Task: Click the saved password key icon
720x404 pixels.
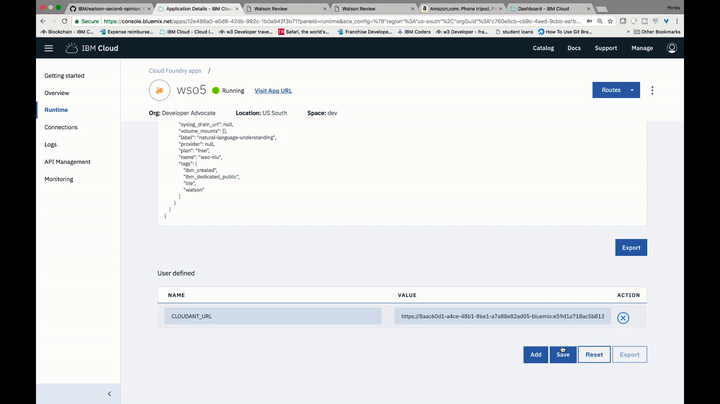Action: 589,21
